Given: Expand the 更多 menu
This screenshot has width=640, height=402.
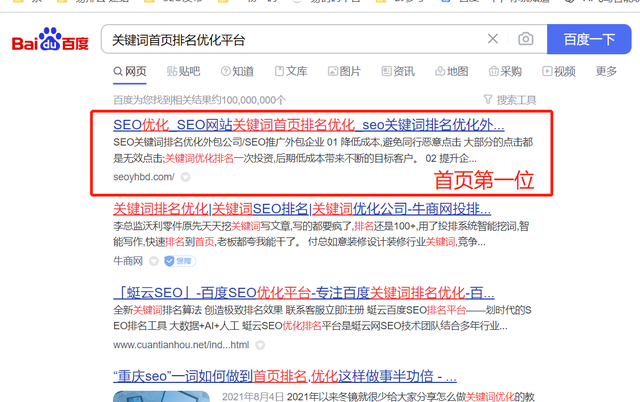Looking at the screenshot, I should click(606, 71).
